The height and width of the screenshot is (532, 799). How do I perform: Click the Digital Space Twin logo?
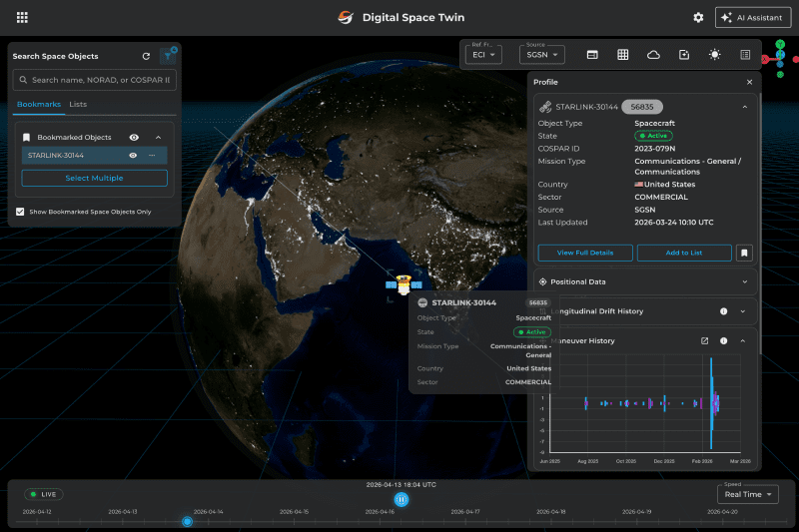pyautogui.click(x=346, y=17)
